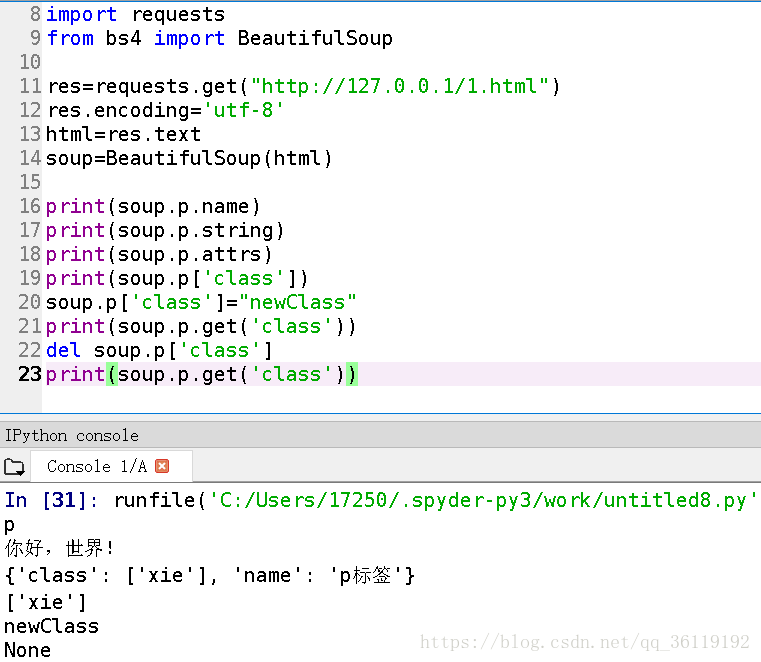
Task: Click the attrs dictionary output line
Action: click(x=210, y=575)
